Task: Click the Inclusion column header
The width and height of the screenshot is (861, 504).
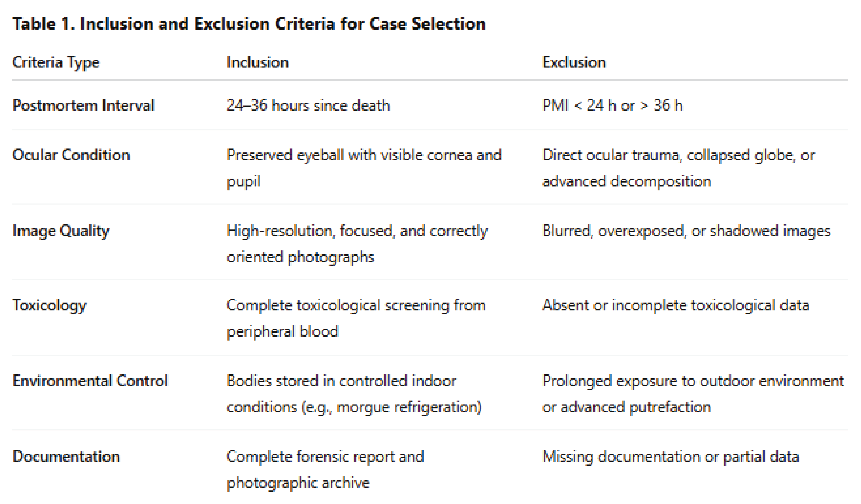Action: point(258,62)
